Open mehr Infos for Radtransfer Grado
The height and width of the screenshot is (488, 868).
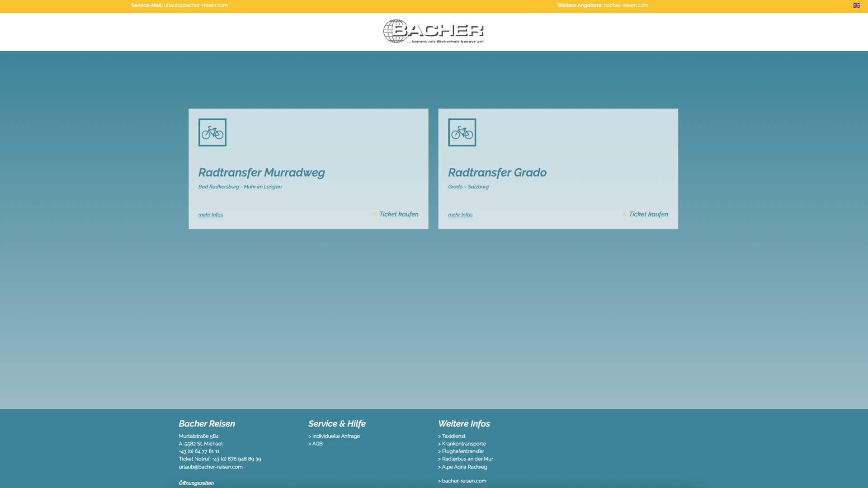point(460,215)
